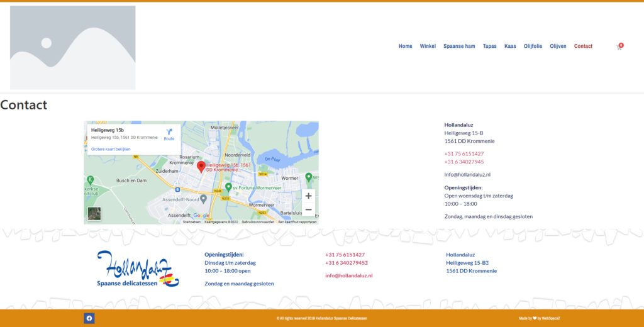
Task: Click footer email info@hollandaluz.nl
Action: [349, 275]
